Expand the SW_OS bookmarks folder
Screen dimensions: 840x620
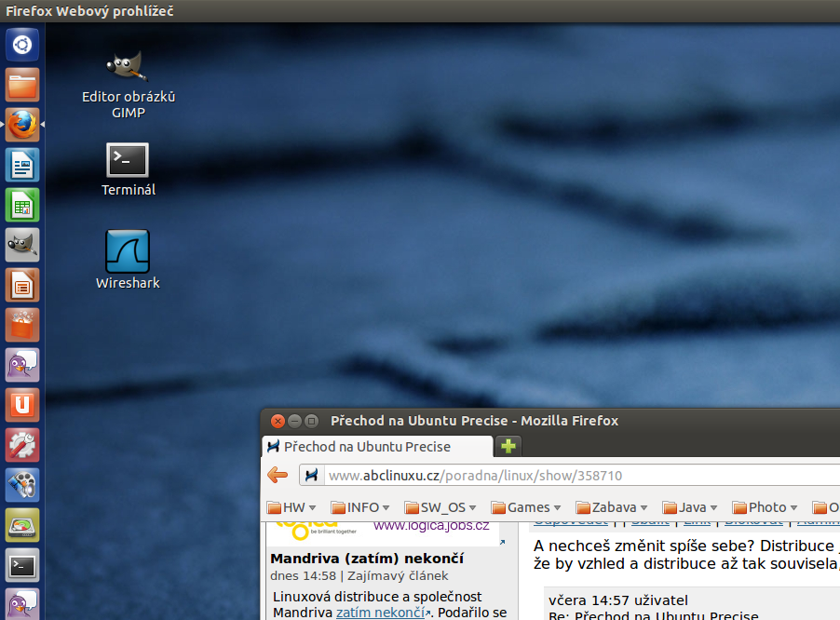point(440,507)
